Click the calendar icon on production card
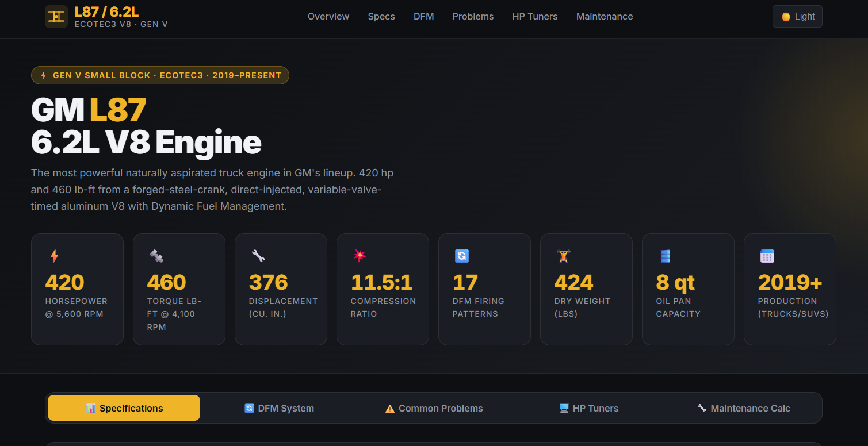The image size is (868, 446). 767,256
